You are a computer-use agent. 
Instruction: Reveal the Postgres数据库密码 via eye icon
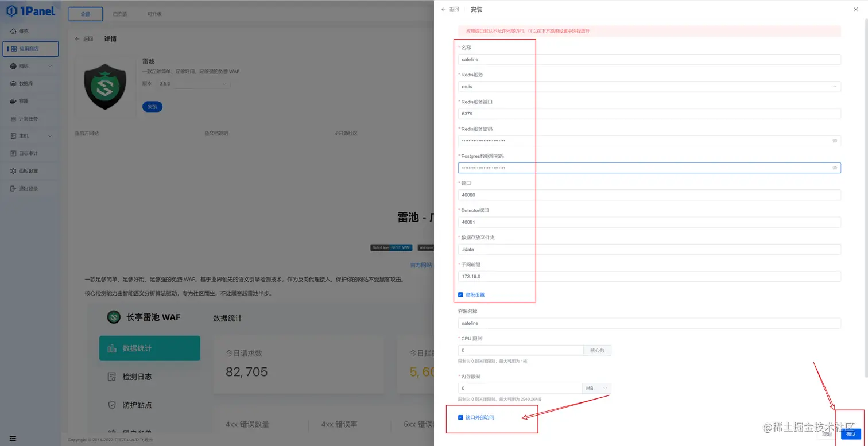pos(835,168)
